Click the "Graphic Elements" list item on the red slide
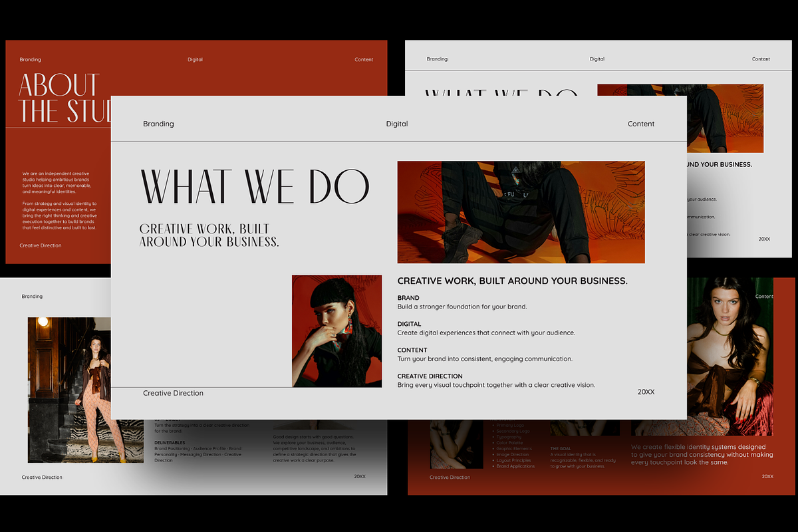The height and width of the screenshot is (532, 798). (513, 449)
